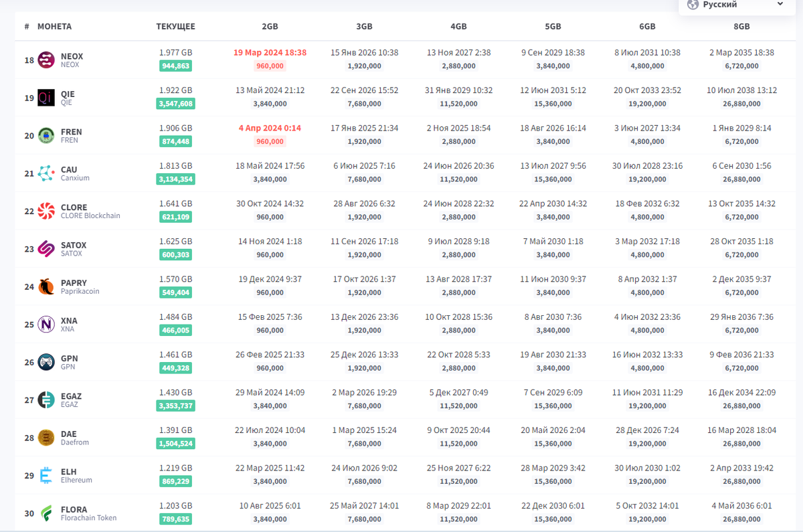Click the green 869,229 block badge
Screen dimensions: 803x532
(176, 482)
